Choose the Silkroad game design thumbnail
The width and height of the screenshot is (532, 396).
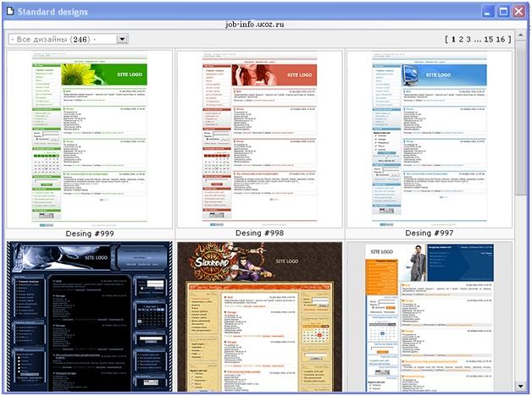click(x=259, y=316)
